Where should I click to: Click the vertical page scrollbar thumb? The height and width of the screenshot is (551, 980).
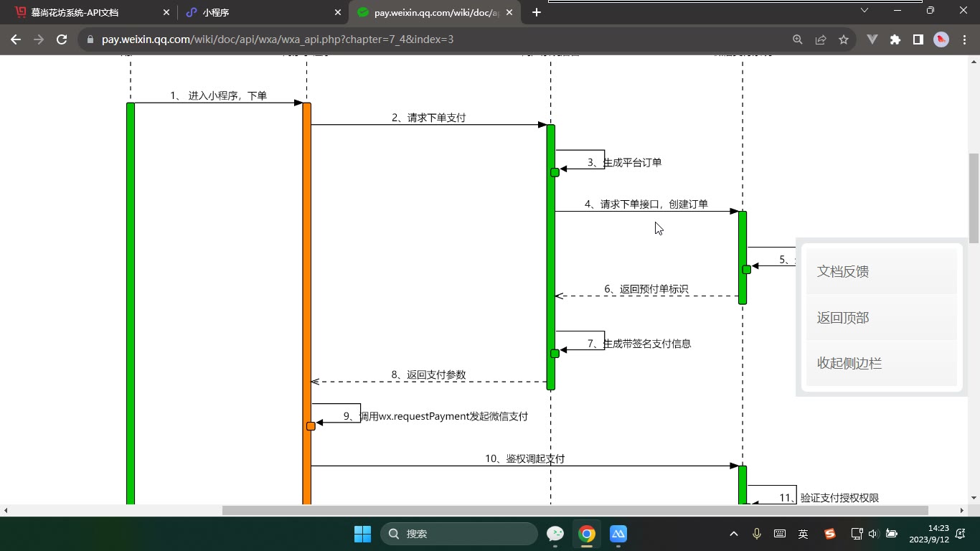click(x=974, y=198)
